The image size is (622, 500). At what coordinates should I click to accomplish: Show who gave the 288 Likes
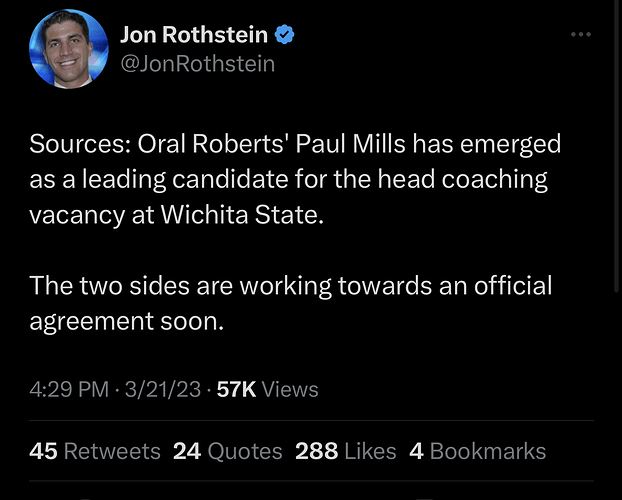click(346, 451)
